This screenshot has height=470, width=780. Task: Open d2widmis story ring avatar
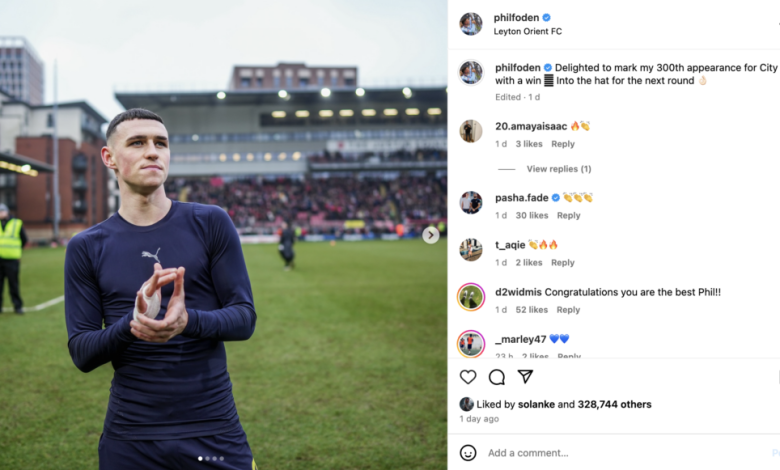[x=471, y=297]
